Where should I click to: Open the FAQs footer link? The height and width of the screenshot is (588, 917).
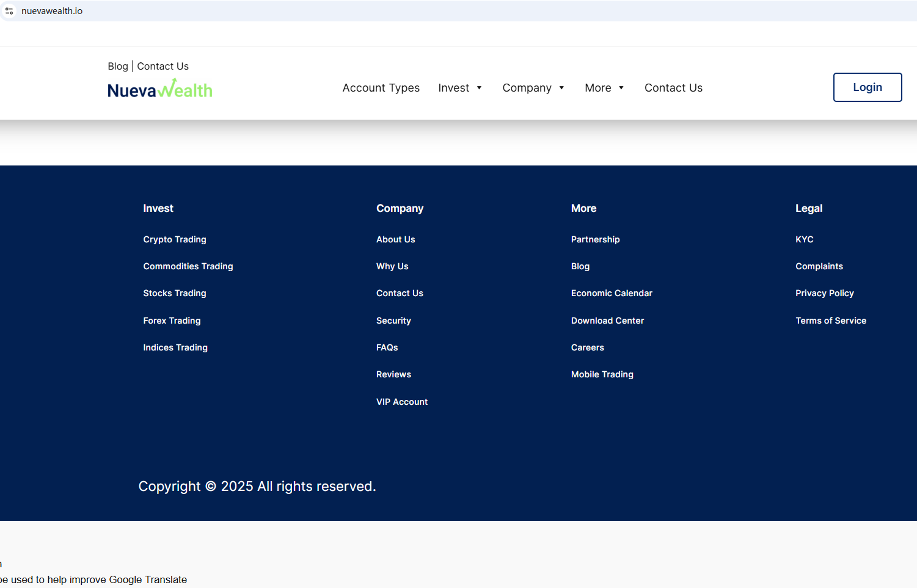click(387, 347)
